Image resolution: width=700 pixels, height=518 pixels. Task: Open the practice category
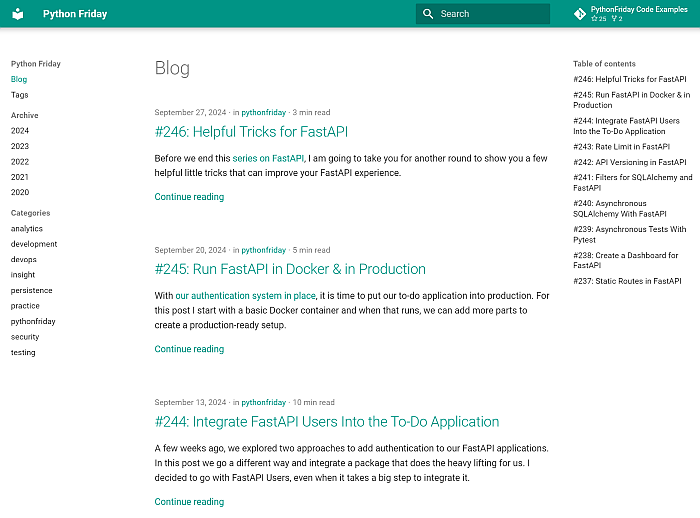[x=25, y=306]
